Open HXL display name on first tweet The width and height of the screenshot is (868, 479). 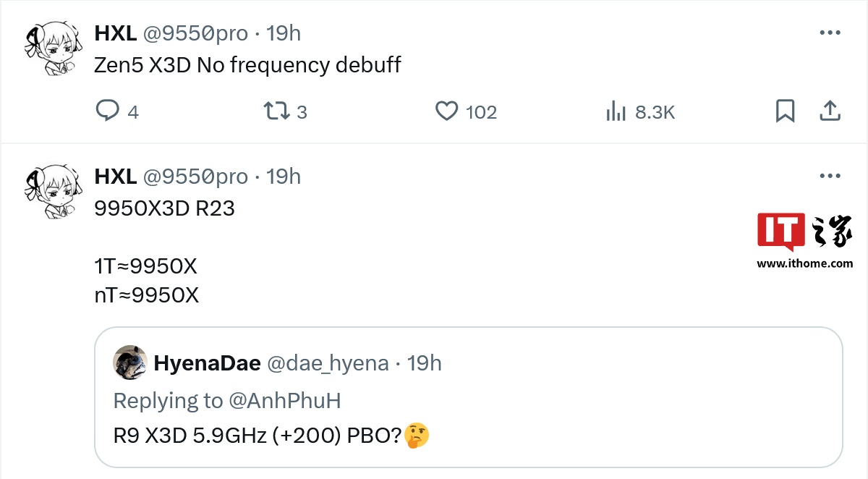click(116, 33)
